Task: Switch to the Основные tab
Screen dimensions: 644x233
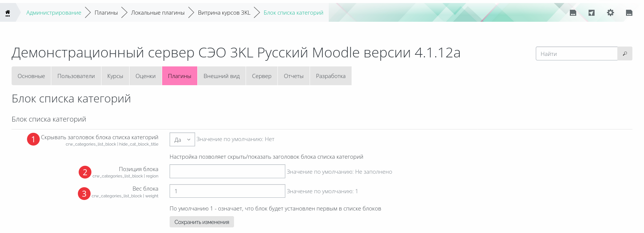Action: 31,76
